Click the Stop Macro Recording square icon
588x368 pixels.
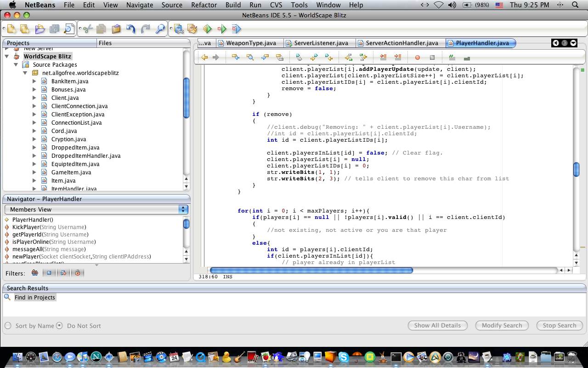(x=432, y=57)
